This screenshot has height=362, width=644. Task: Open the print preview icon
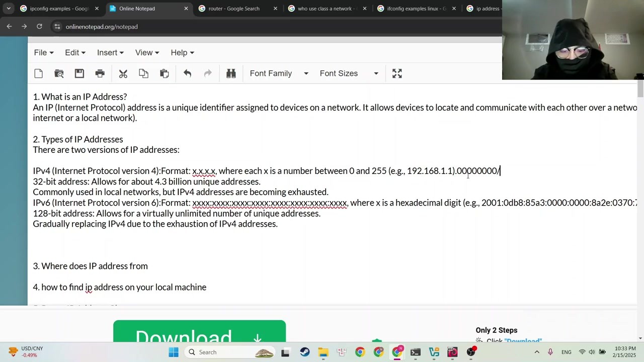tap(59, 73)
